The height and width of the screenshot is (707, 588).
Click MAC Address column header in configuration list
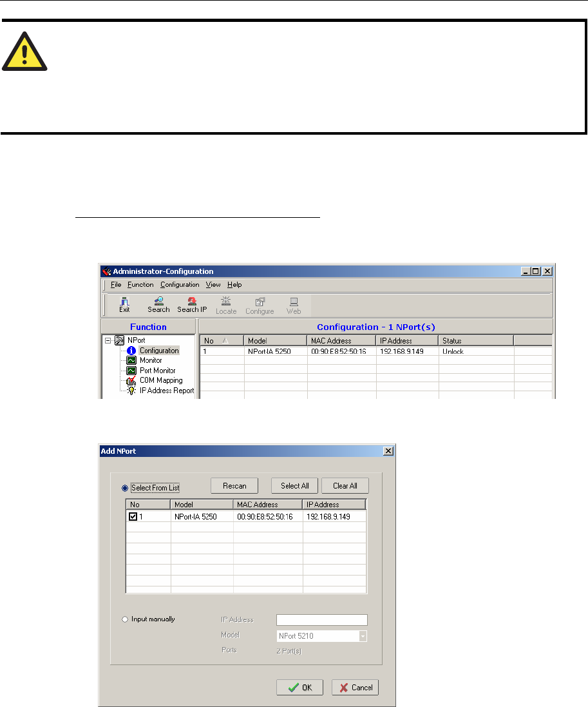point(341,340)
